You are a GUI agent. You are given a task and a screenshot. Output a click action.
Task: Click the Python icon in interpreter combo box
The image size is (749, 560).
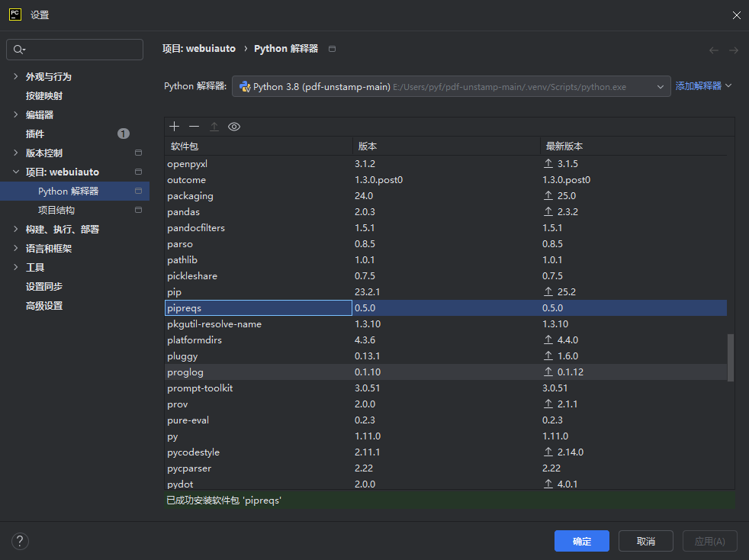(245, 86)
